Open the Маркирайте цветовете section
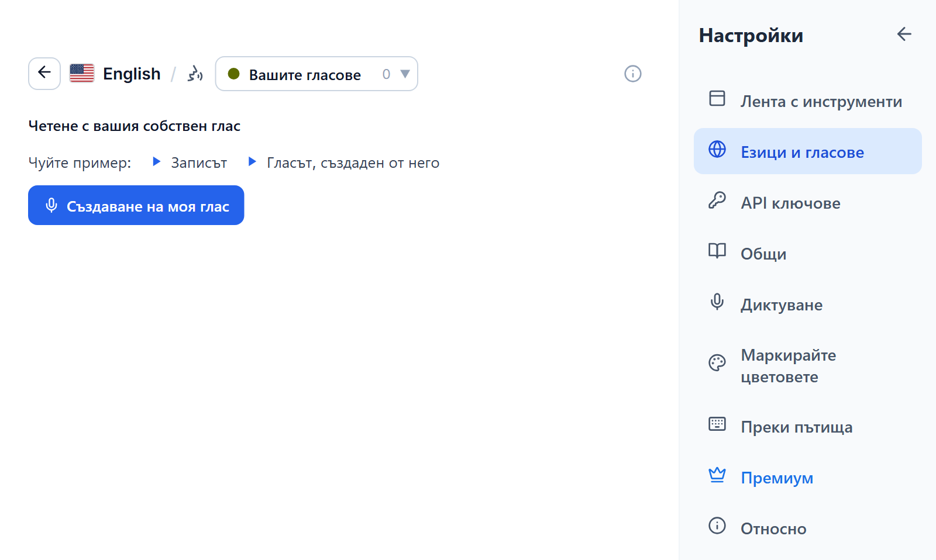Viewport: 936px width, 560px height. tap(808, 365)
